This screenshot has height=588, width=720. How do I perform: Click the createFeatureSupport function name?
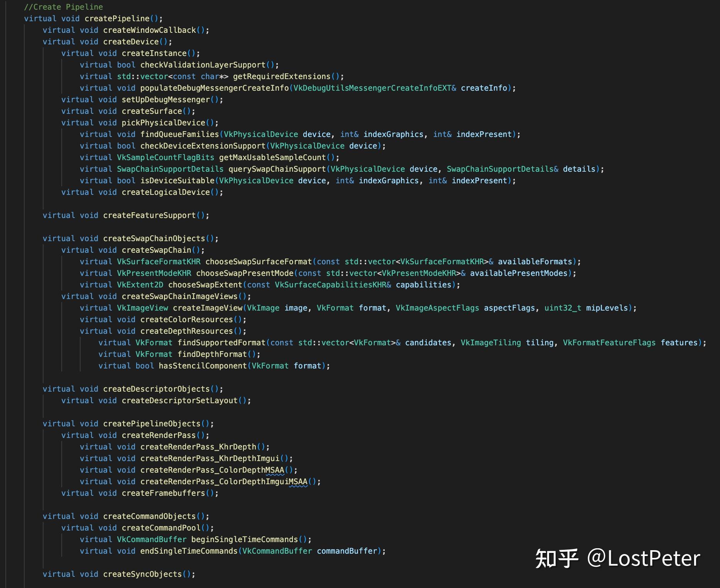(x=149, y=215)
